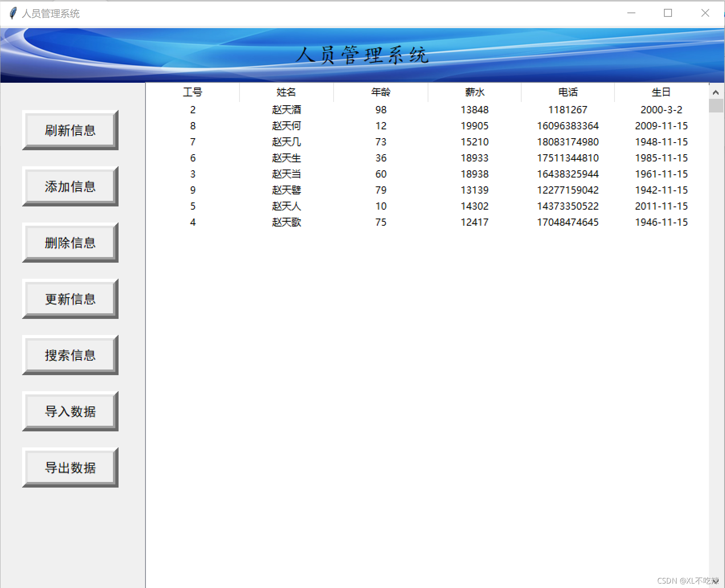725x588 pixels.
Task: Click the 导入数据 import button
Action: (x=70, y=411)
